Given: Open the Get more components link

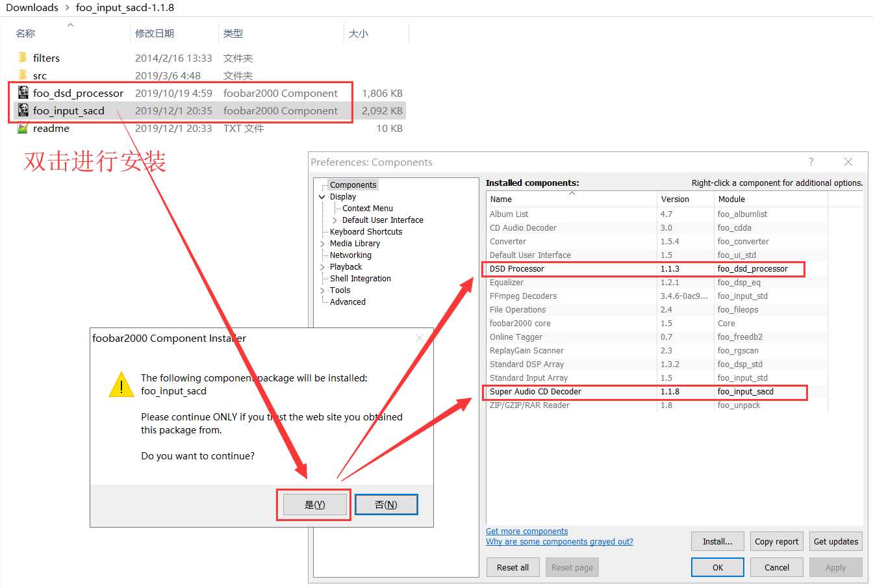Looking at the screenshot, I should [527, 531].
